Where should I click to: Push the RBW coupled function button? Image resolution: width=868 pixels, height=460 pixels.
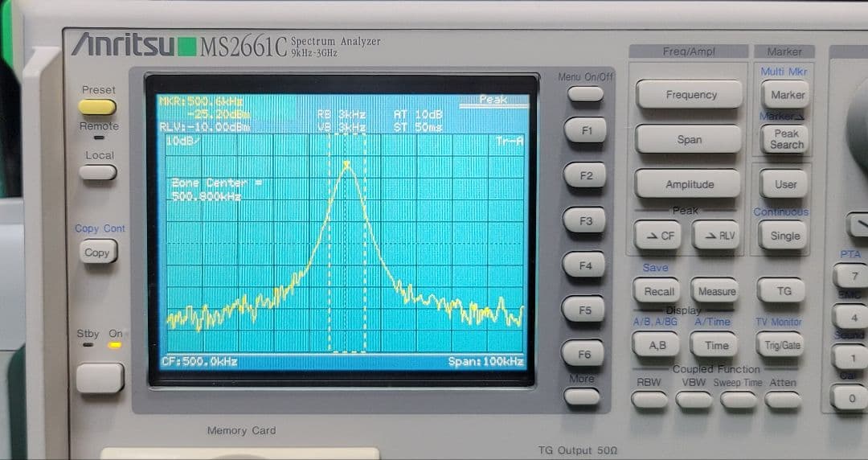tap(649, 400)
